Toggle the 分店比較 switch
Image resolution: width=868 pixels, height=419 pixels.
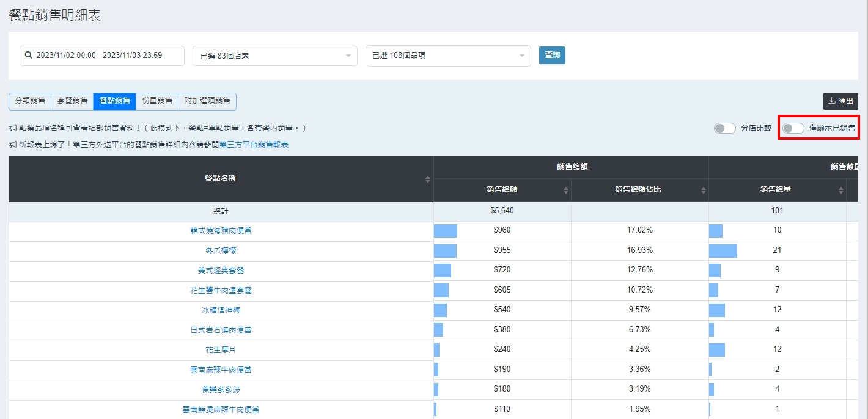point(724,128)
